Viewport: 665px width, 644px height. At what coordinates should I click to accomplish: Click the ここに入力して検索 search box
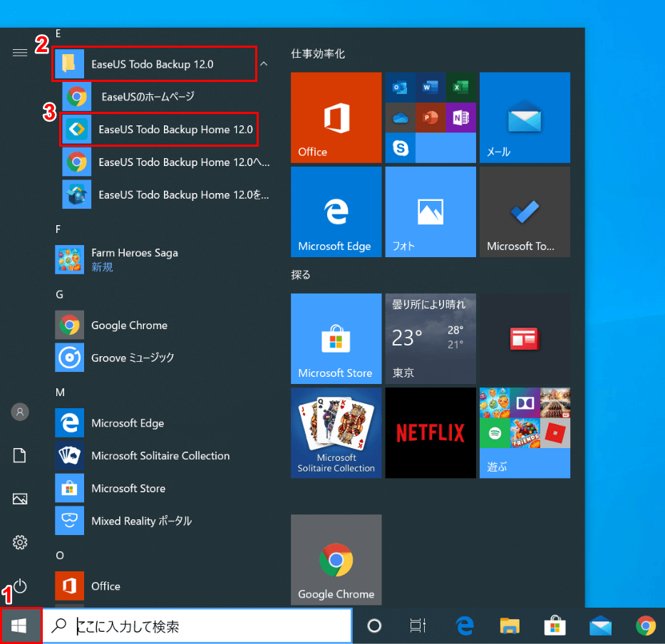[197, 625]
